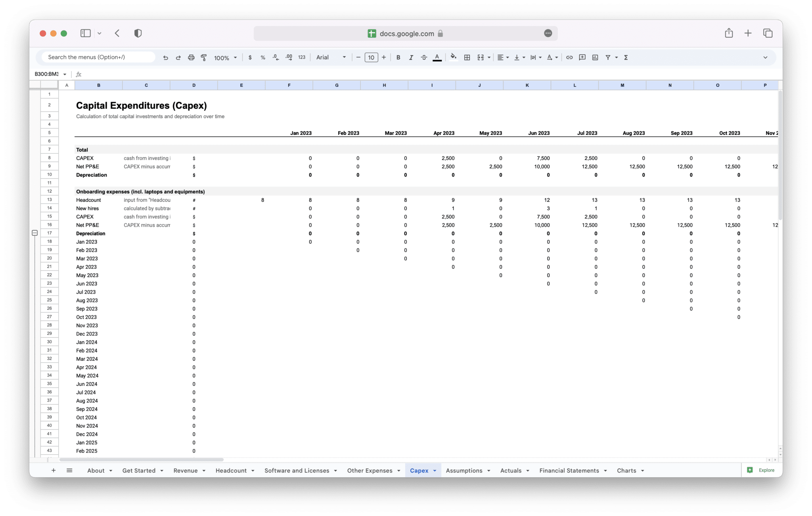Screen dimensions: 812x516
Task: Decrease font size with minus button
Action: pyautogui.click(x=358, y=57)
